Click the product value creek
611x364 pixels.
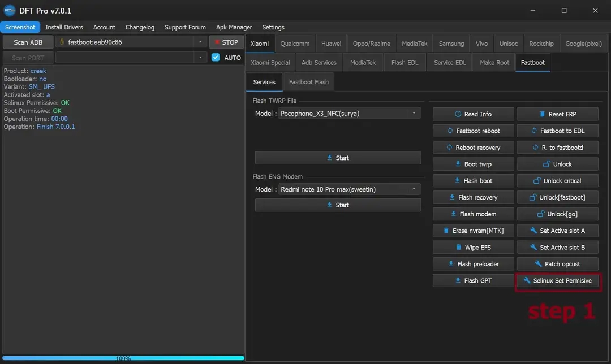click(38, 71)
